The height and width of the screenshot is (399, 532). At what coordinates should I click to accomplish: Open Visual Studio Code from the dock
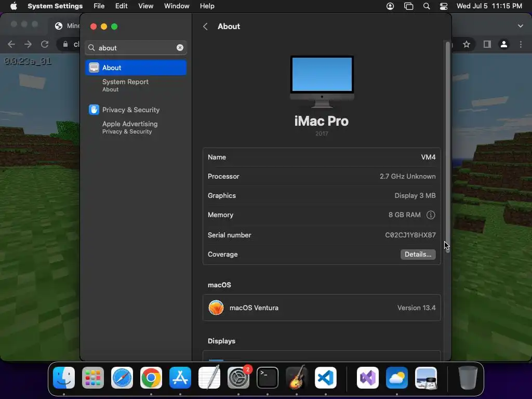click(x=326, y=378)
